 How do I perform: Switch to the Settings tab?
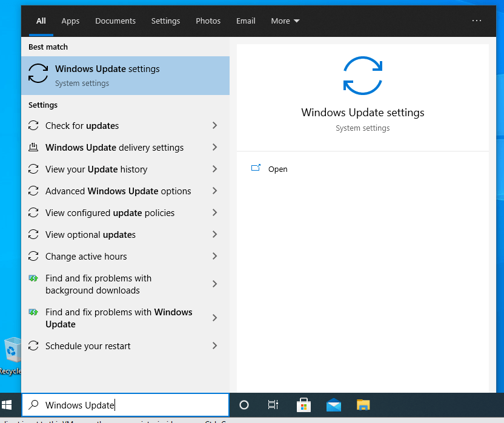pyautogui.click(x=165, y=21)
